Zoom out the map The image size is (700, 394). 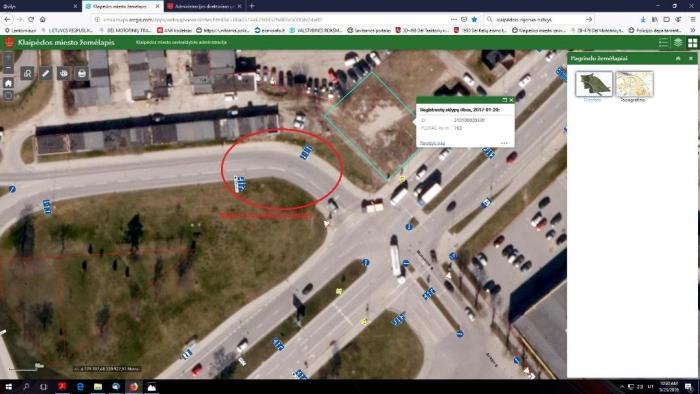tap(8, 69)
